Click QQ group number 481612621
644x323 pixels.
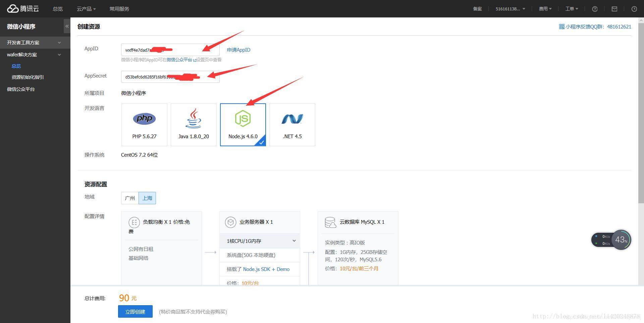click(x=619, y=26)
